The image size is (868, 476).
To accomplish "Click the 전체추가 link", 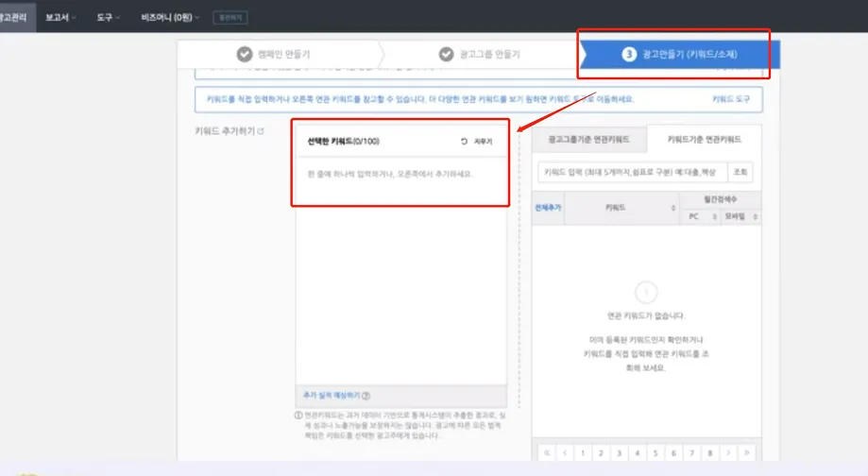I will click(548, 208).
